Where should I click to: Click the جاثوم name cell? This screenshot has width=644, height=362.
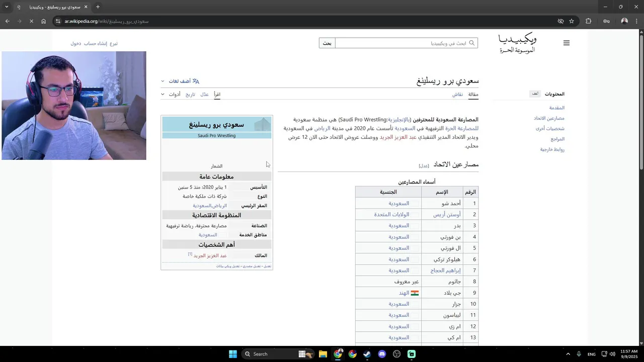pos(442,282)
